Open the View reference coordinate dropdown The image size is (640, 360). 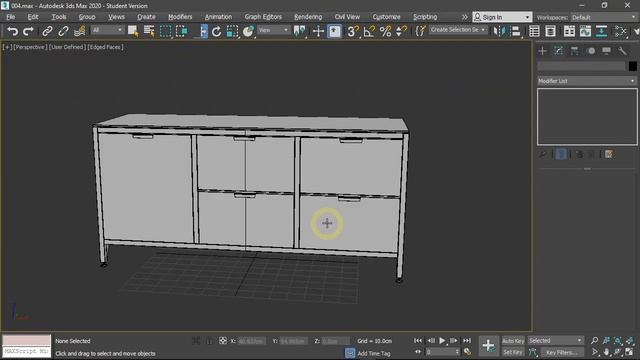pyautogui.click(x=273, y=30)
